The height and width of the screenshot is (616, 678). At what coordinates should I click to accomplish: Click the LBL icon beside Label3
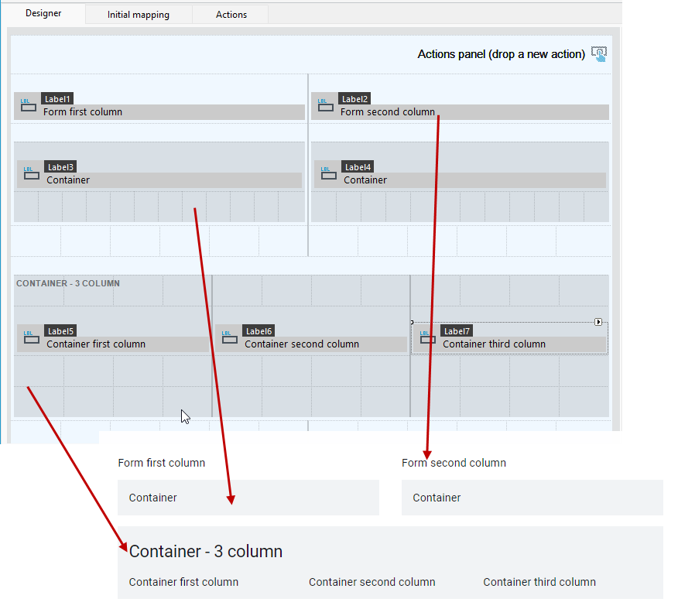[x=32, y=173]
